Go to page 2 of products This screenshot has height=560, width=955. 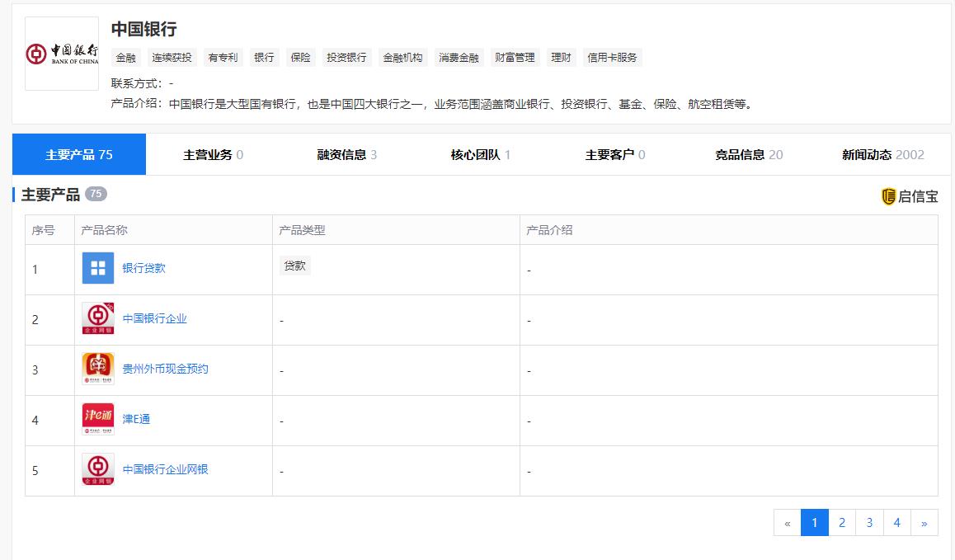(x=842, y=523)
